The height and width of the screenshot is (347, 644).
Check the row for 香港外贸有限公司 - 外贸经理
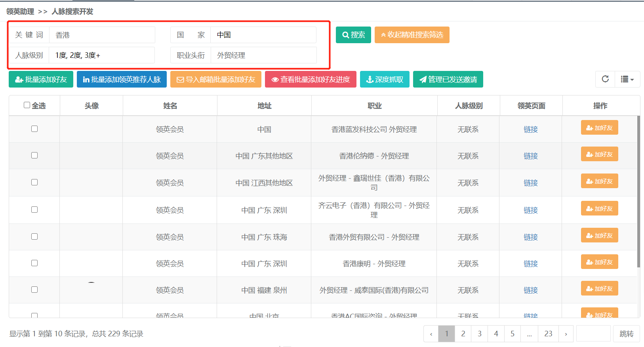click(34, 236)
